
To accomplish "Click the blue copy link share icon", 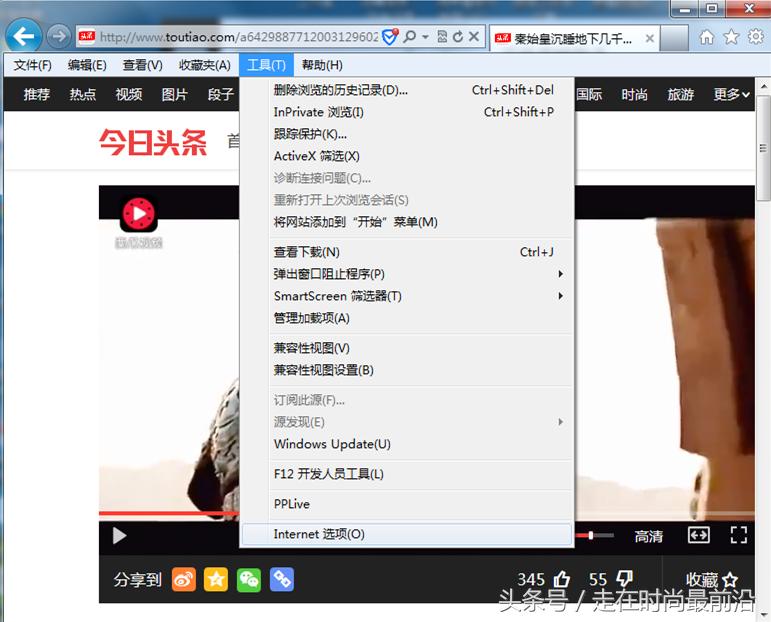I will (x=282, y=579).
